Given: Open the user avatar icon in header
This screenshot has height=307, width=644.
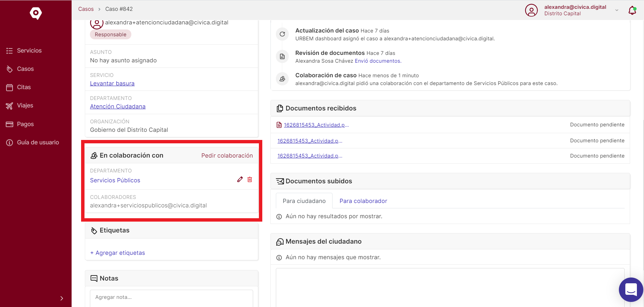Looking at the screenshot, I should click(x=531, y=10).
